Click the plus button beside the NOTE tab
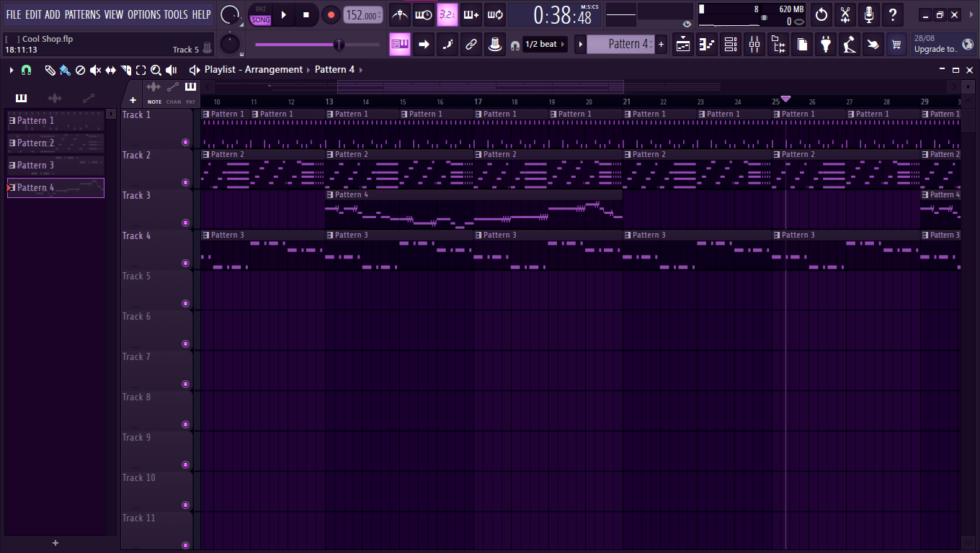 [133, 101]
